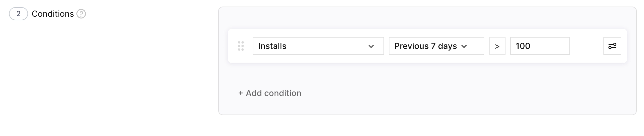Click the Previous 7 days label text
This screenshot has height=136, width=644.
point(425,46)
